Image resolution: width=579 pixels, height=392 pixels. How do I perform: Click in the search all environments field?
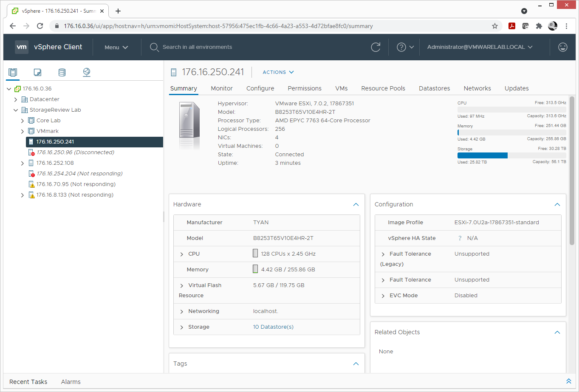[198, 47]
